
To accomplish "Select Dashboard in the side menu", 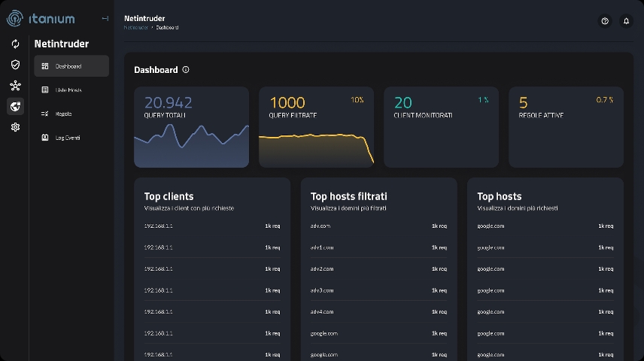I will click(x=71, y=66).
